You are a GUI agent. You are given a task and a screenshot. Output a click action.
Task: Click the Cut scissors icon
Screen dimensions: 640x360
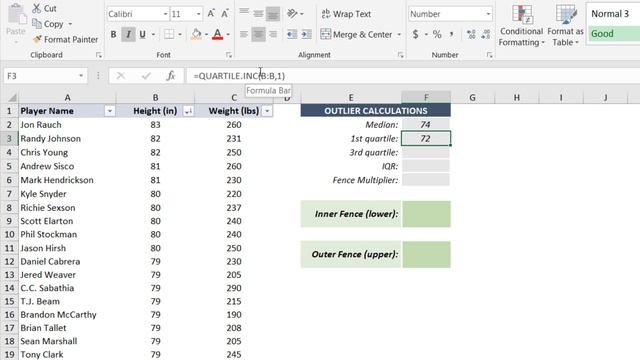[x=37, y=8]
